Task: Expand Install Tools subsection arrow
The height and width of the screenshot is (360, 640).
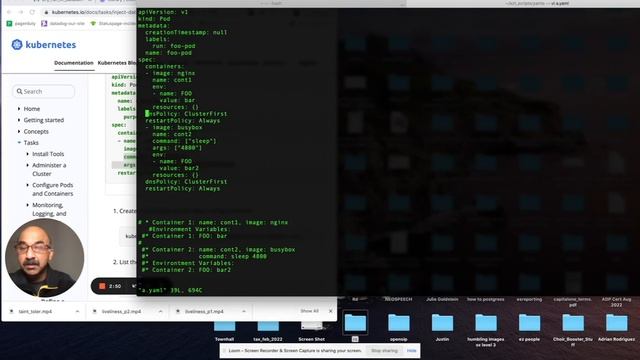Action: (x=28, y=154)
